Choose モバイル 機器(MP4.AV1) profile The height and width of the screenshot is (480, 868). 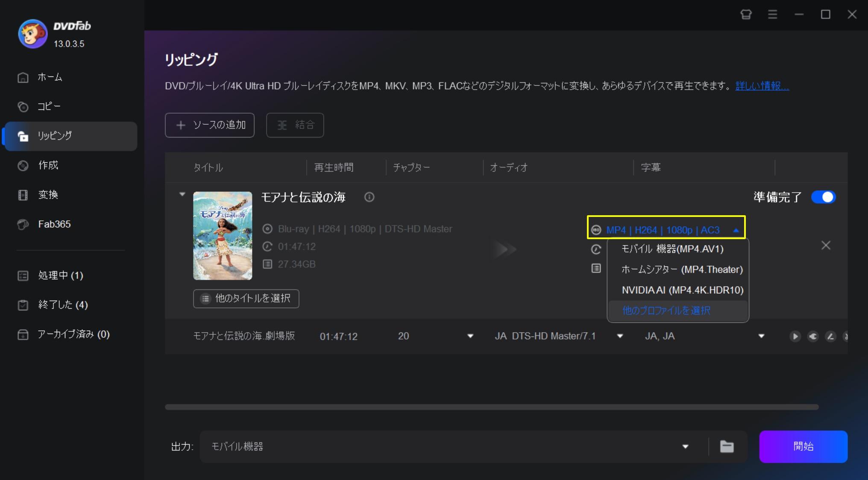click(677, 249)
